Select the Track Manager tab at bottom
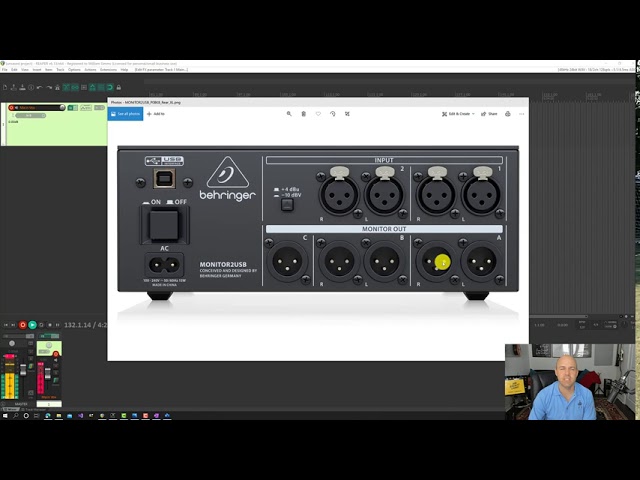640x480 pixels. pyautogui.click(x=34, y=409)
